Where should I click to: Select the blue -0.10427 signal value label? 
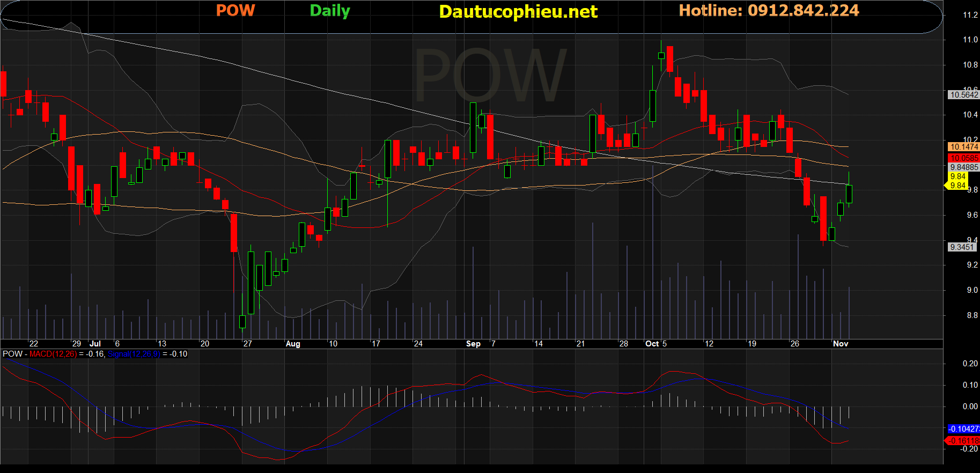pos(964,429)
